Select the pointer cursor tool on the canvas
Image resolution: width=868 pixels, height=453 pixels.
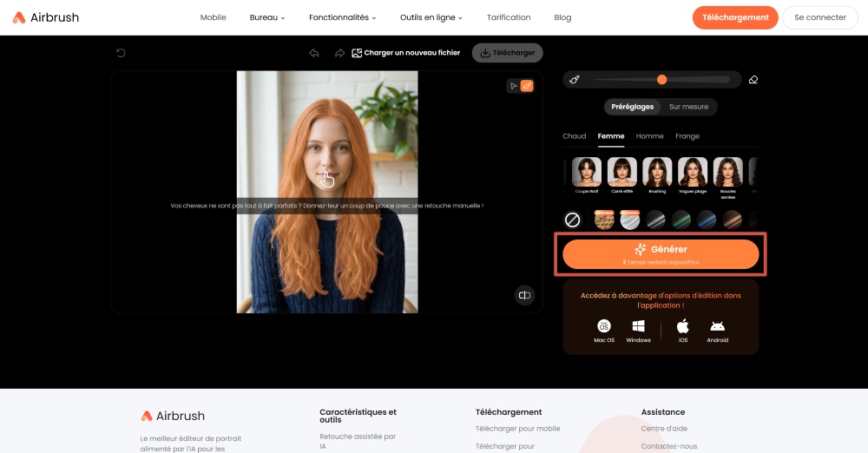[513, 86]
